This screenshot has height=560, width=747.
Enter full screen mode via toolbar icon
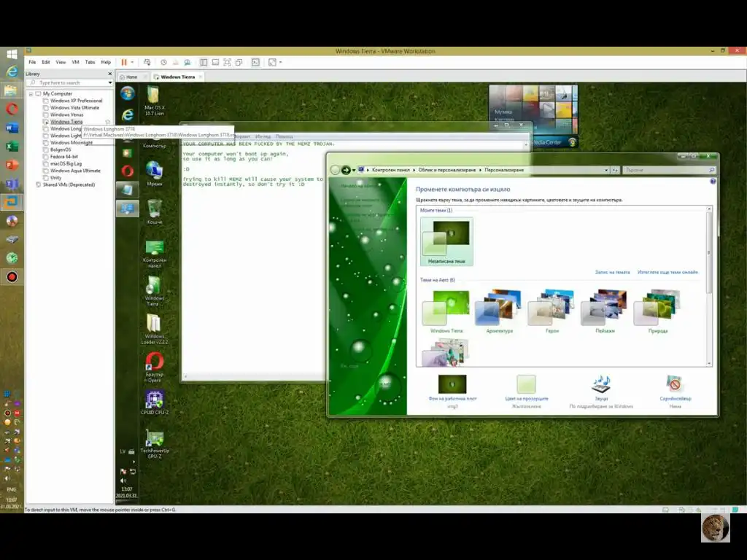pos(228,63)
